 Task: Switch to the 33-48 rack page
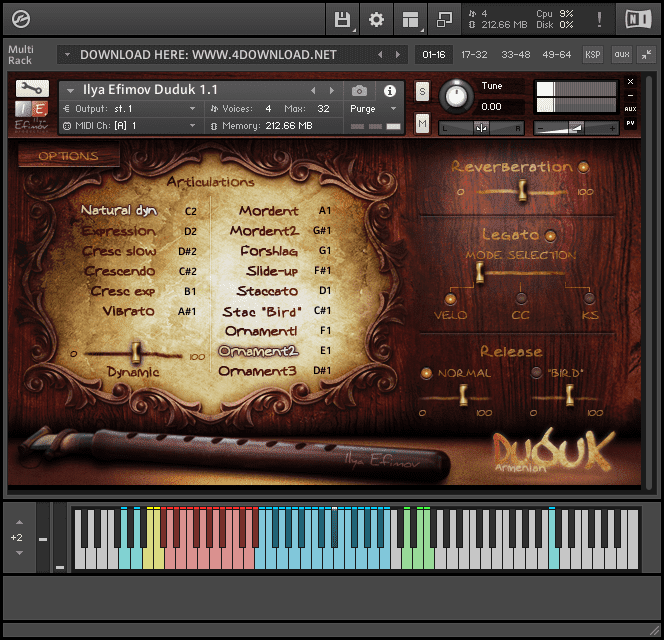point(515,55)
